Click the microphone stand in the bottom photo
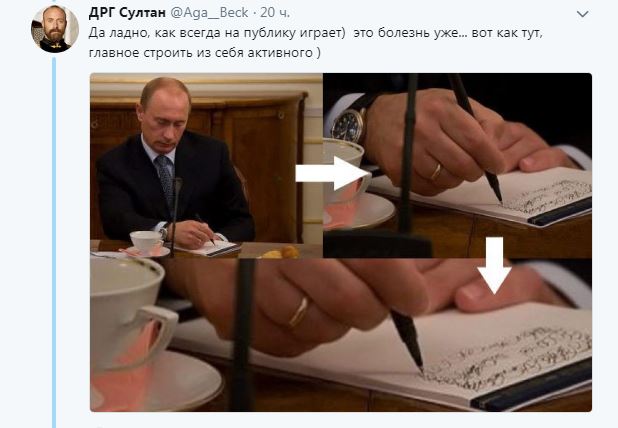This screenshot has width=618, height=428. 242,335
